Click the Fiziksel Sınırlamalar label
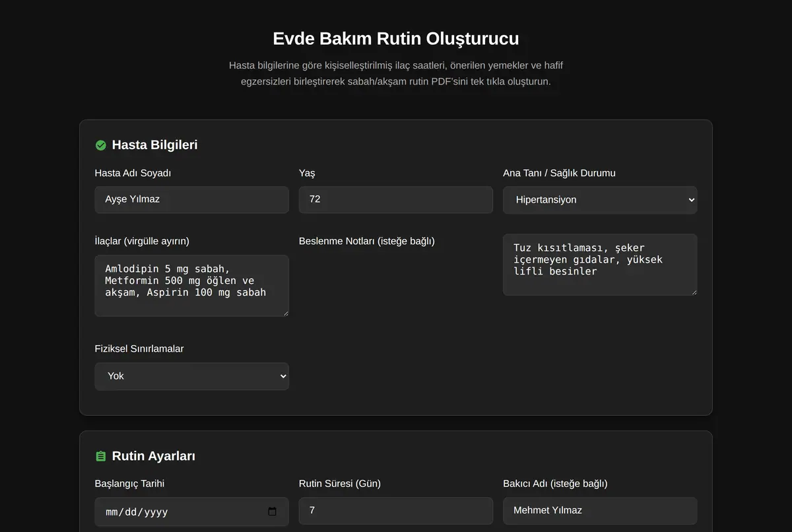Viewport: 792px width, 532px height. coord(139,349)
